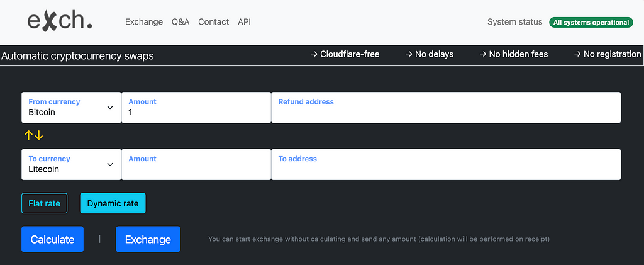Open the Exchange menu item

pos(144,22)
